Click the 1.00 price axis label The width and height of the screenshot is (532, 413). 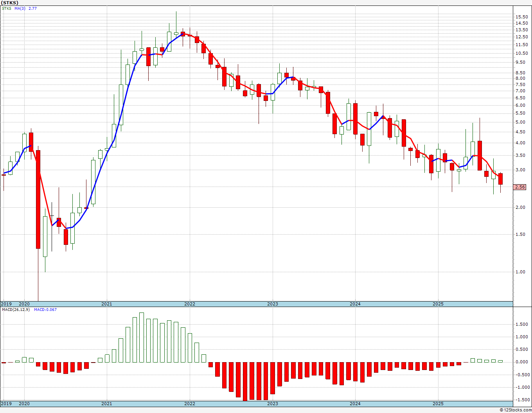[x=521, y=272]
